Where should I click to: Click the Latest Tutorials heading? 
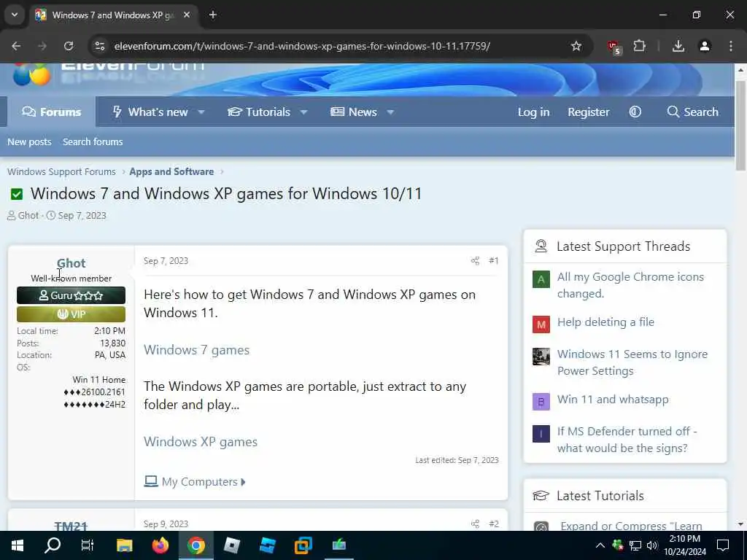coord(600,496)
